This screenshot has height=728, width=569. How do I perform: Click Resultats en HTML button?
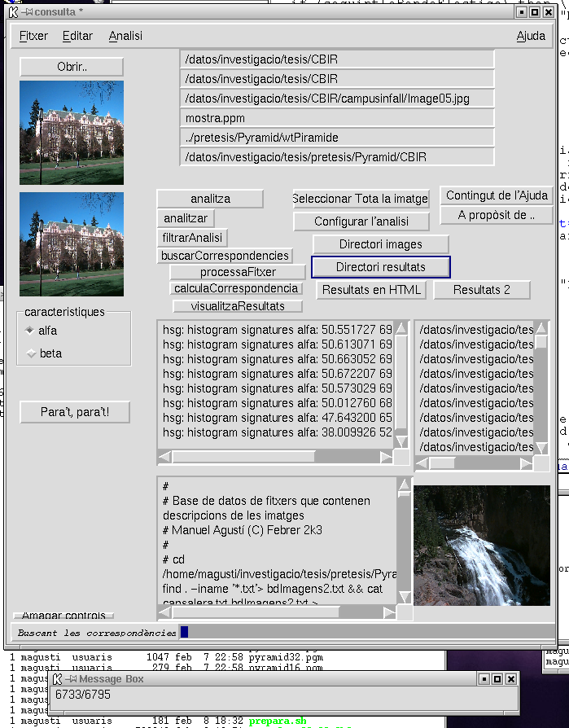(371, 290)
